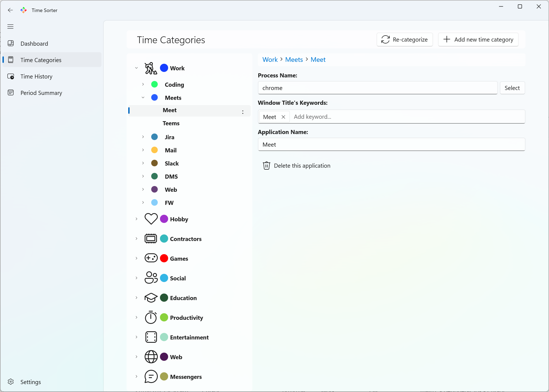Image resolution: width=549 pixels, height=392 pixels.
Task: Open the Time History page
Action: coord(36,76)
